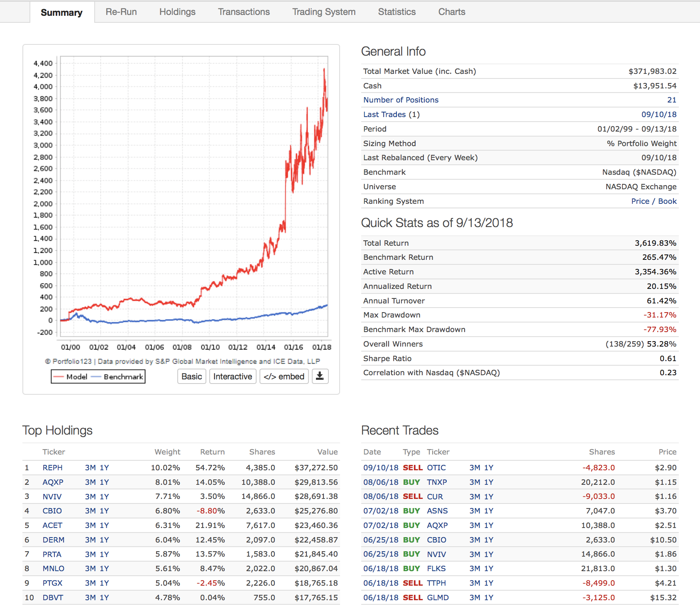View 3M chart for AQXP holding
Viewport: 700px width, 611px height.
tap(90, 482)
